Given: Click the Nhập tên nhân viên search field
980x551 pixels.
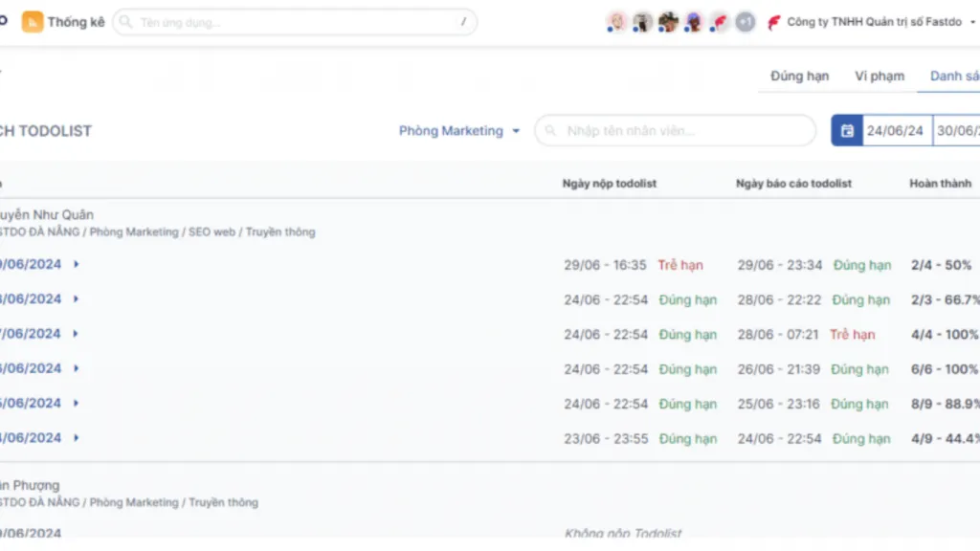Looking at the screenshot, I should pos(675,130).
